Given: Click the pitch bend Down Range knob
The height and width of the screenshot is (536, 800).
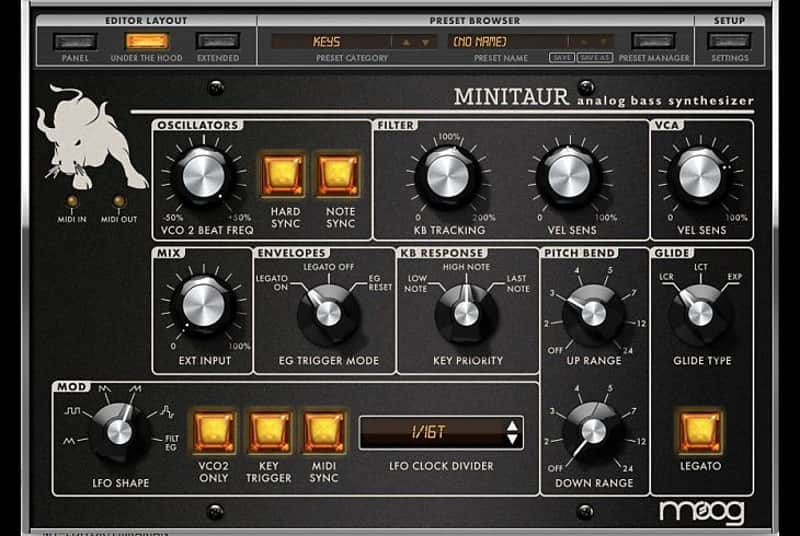Looking at the screenshot, I should [x=593, y=431].
